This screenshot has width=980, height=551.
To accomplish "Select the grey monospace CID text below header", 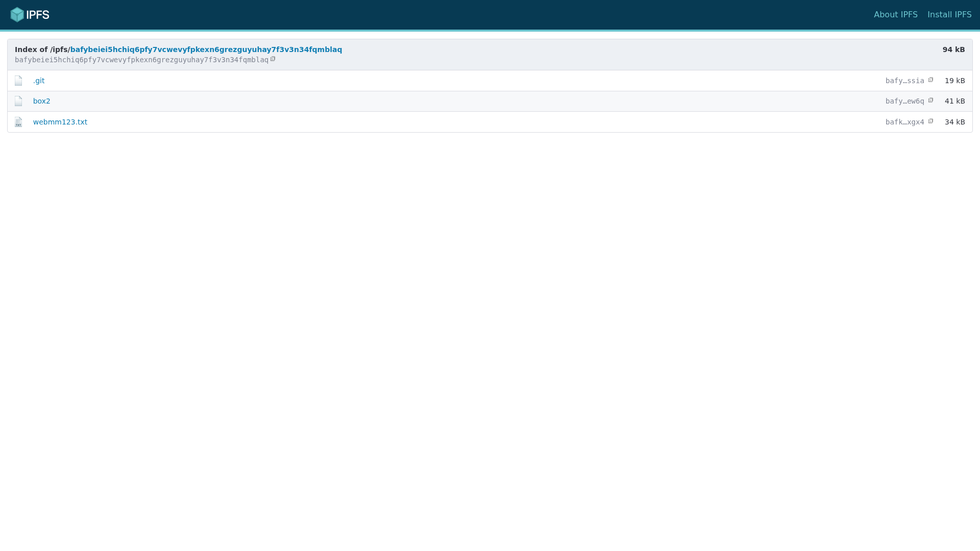I will tap(141, 60).
